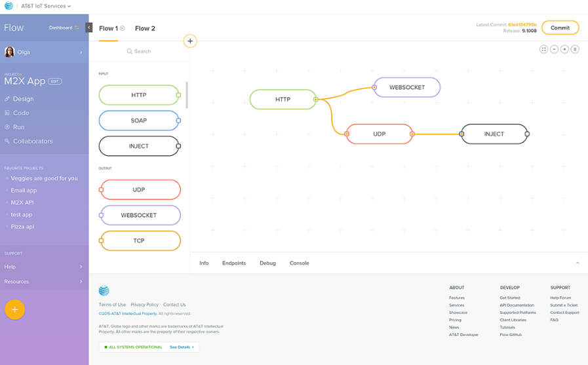Click the Dashboard settings sliders icon
Viewport: 588px width, 365px height.
click(x=77, y=28)
